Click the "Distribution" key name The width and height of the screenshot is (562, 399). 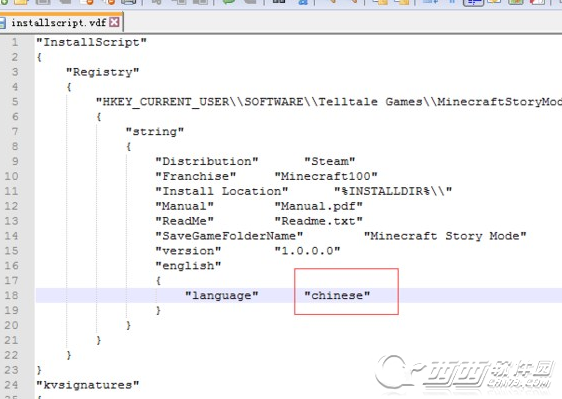(x=207, y=161)
